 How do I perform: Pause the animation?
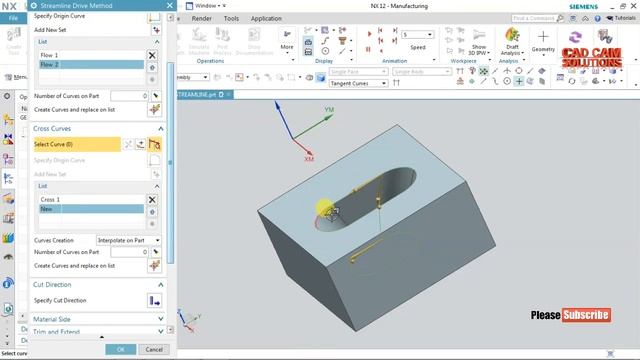pyautogui.click(x=368, y=49)
